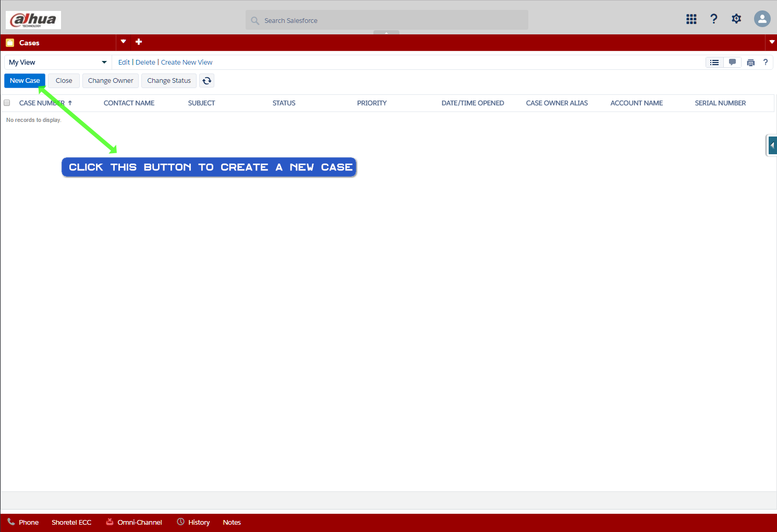This screenshot has width=777, height=532.
Task: Sort by Priority column
Action: pos(372,103)
